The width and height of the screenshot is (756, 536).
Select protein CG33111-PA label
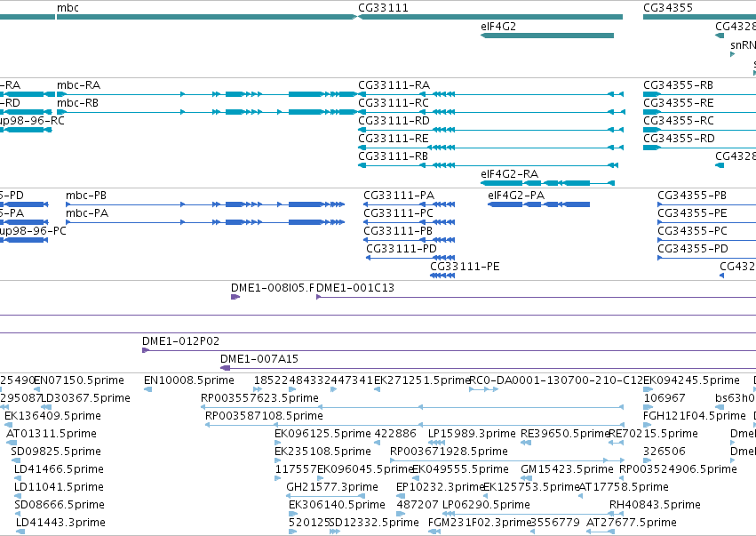(x=399, y=196)
